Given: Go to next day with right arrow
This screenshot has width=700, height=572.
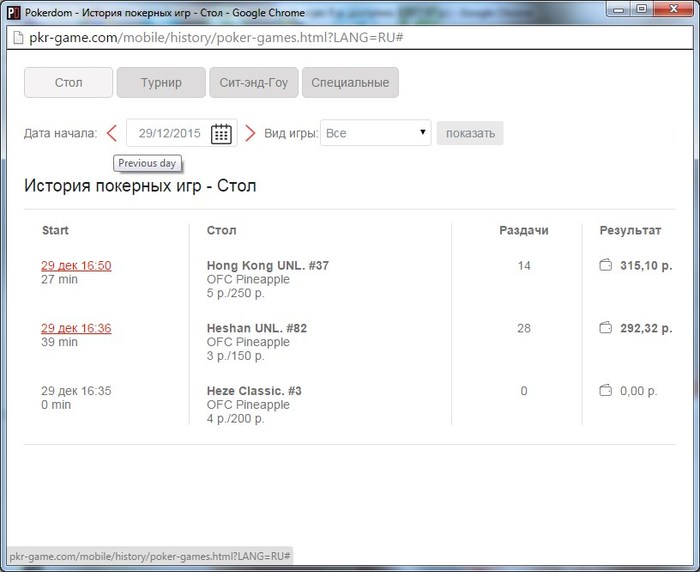Looking at the screenshot, I should (250, 133).
